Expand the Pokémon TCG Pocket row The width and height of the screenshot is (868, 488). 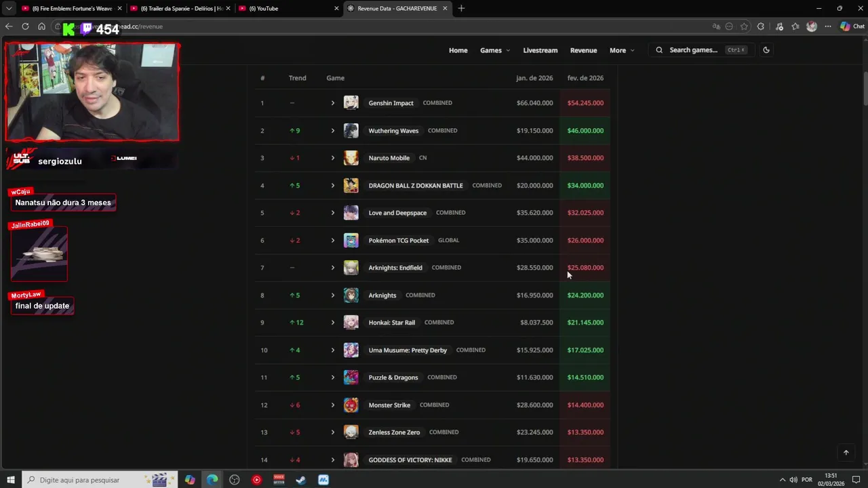point(332,241)
